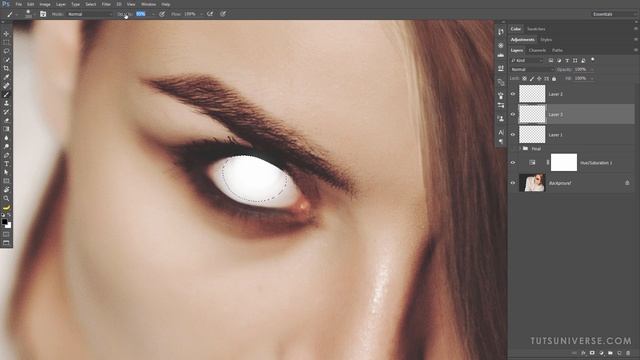Select the Gradient tool
Screen dimensions: 640x360
(x=6, y=129)
